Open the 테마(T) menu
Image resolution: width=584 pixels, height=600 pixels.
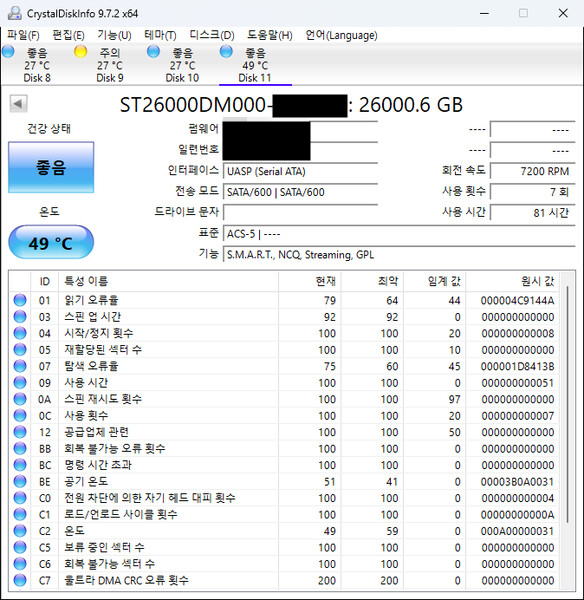pos(160,35)
